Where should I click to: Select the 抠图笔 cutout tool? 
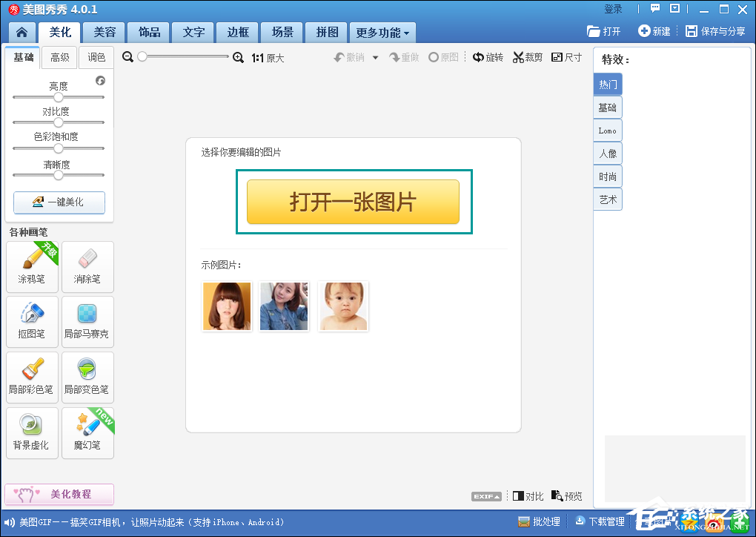tap(32, 322)
